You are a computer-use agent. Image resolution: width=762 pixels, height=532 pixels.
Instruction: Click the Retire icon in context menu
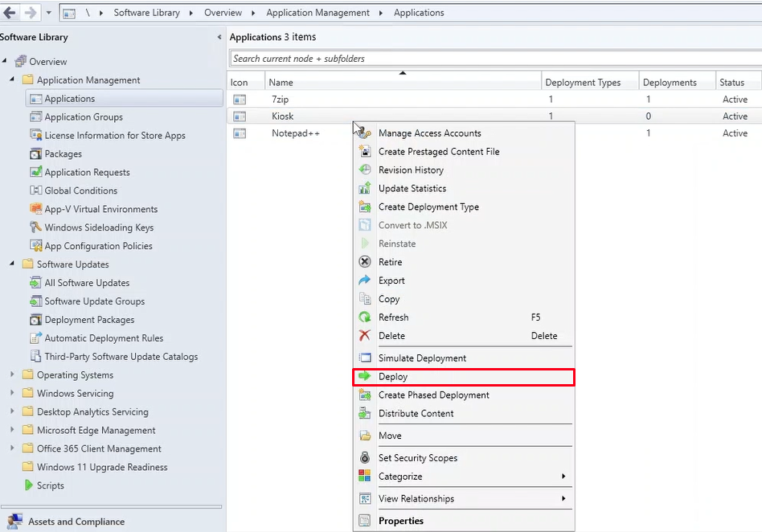364,262
